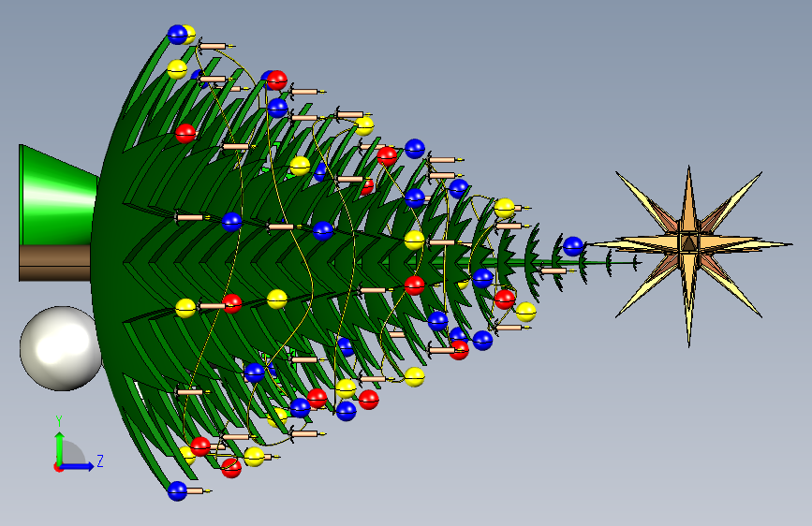Select the large white sphere
Screen dimensions: 812x526
coord(60,348)
